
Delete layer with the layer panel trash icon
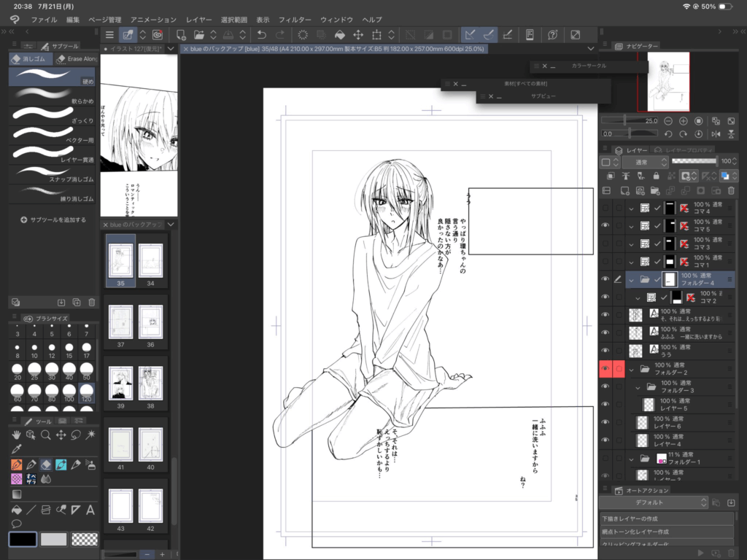click(731, 191)
